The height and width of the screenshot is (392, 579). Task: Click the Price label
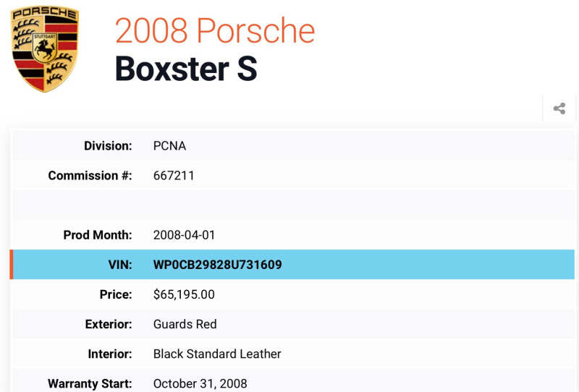coord(116,294)
